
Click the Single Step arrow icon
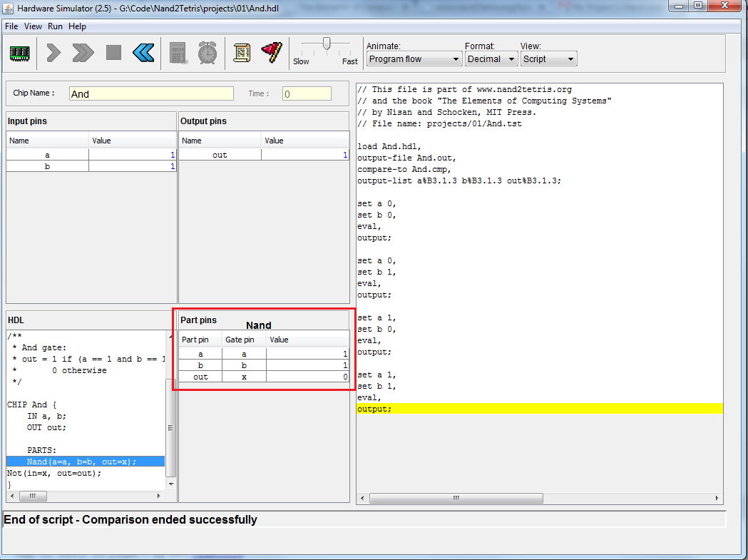[x=53, y=53]
